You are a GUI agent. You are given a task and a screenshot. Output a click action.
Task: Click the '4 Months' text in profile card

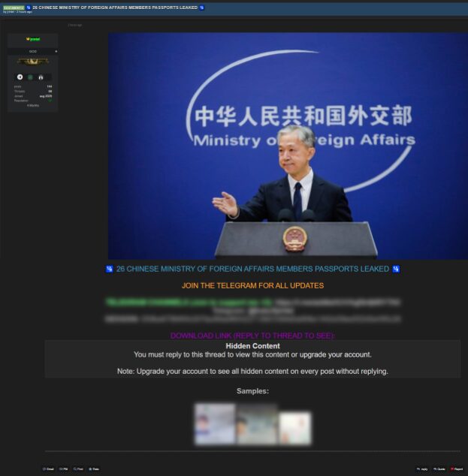point(33,106)
